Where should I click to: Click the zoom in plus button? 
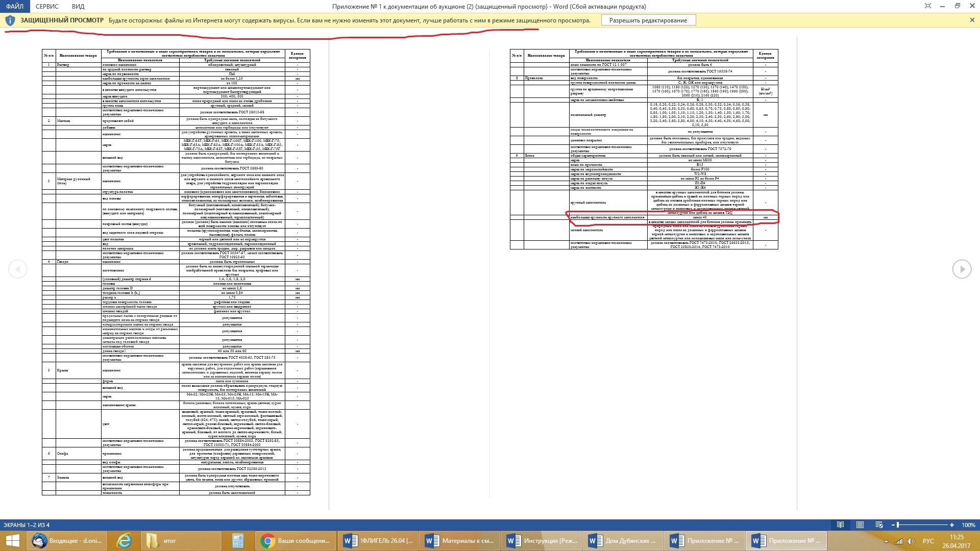[x=952, y=525]
